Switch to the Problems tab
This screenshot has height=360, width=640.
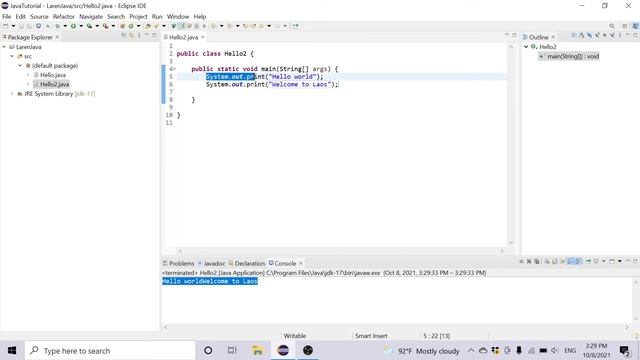point(178,263)
